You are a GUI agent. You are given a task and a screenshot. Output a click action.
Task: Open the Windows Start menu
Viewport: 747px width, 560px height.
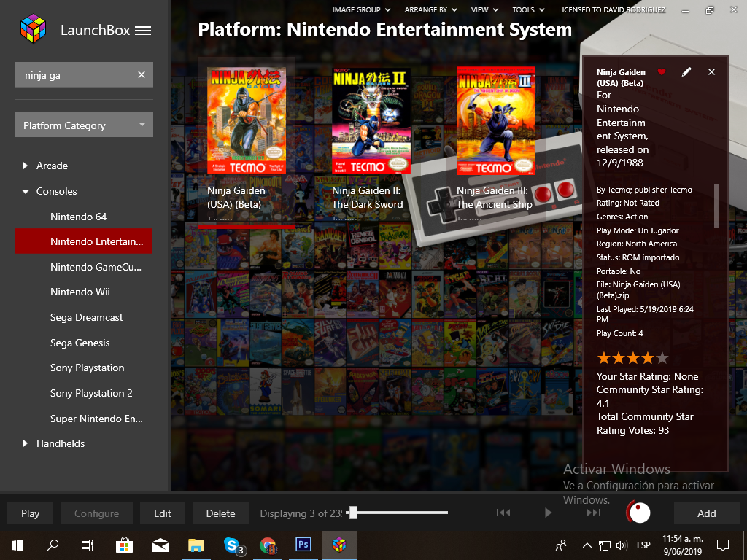click(x=18, y=545)
